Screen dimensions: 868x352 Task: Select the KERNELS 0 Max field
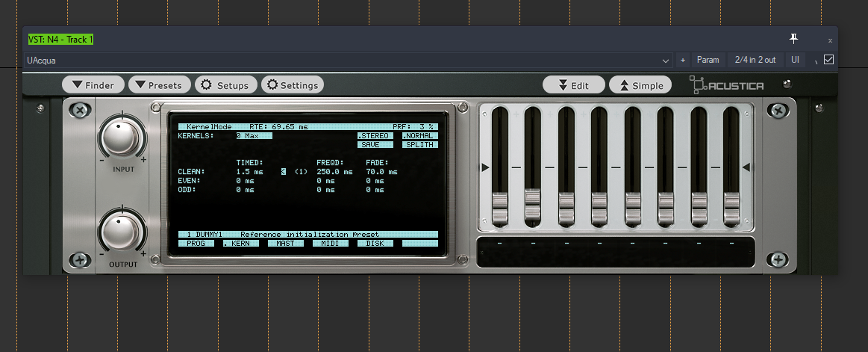point(254,135)
